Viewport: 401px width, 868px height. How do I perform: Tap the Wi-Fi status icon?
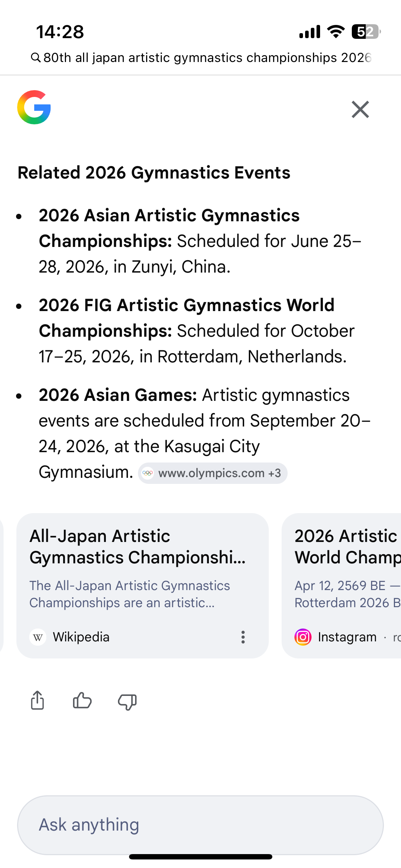pos(336,32)
